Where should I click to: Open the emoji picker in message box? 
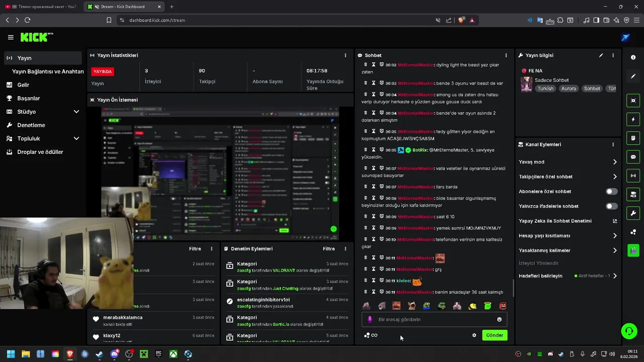click(x=499, y=319)
